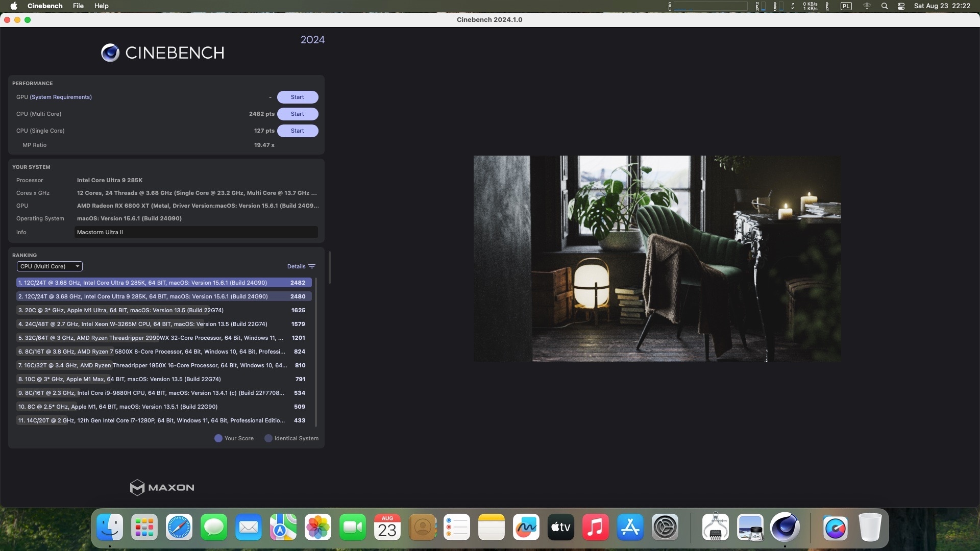
Task: Start the GPU benchmark
Action: pyautogui.click(x=298, y=97)
